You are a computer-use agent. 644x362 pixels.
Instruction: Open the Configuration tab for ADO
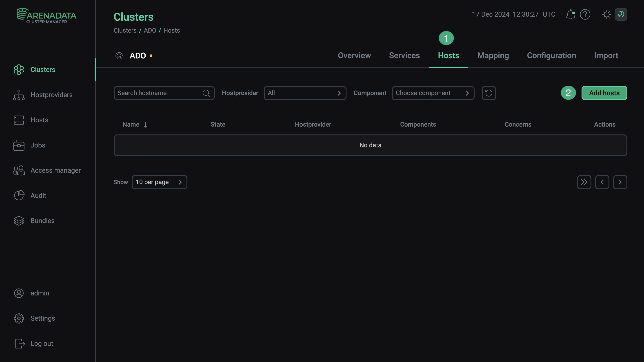pos(551,55)
